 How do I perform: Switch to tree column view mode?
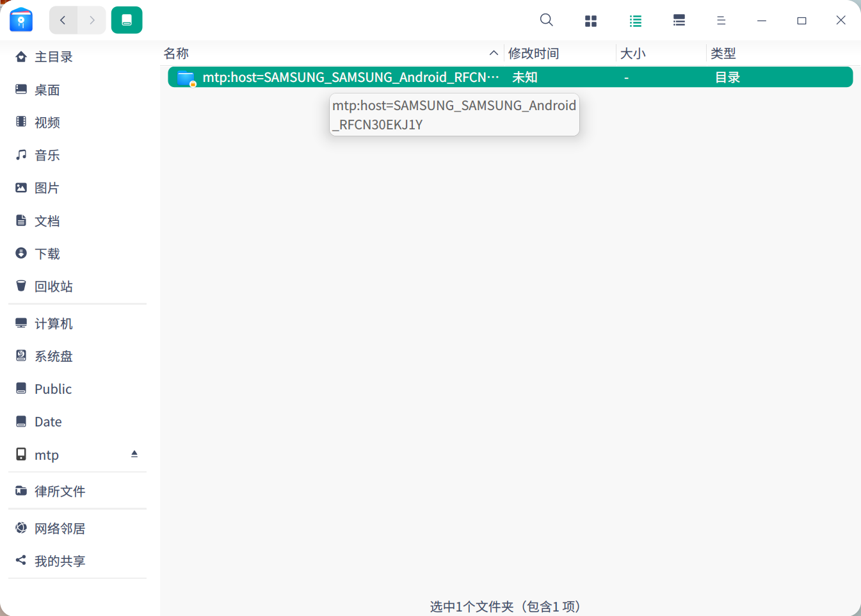(x=679, y=21)
